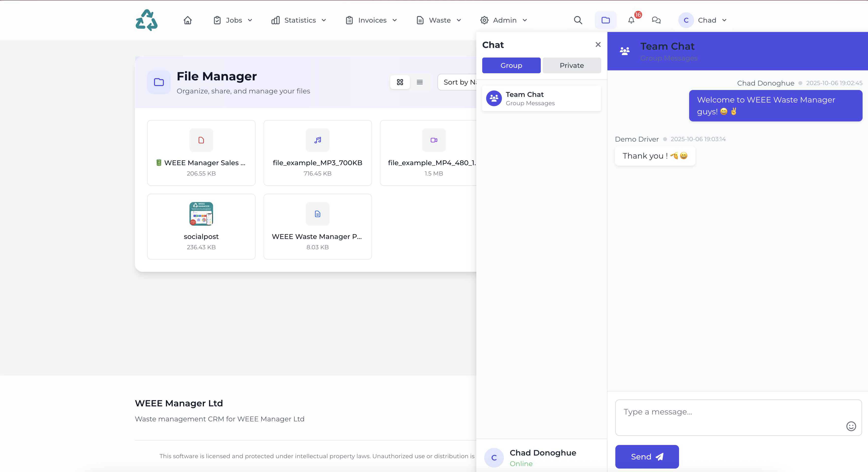The image size is (868, 472).
Task: Click the chat bubbles icon in navbar
Action: [656, 20]
